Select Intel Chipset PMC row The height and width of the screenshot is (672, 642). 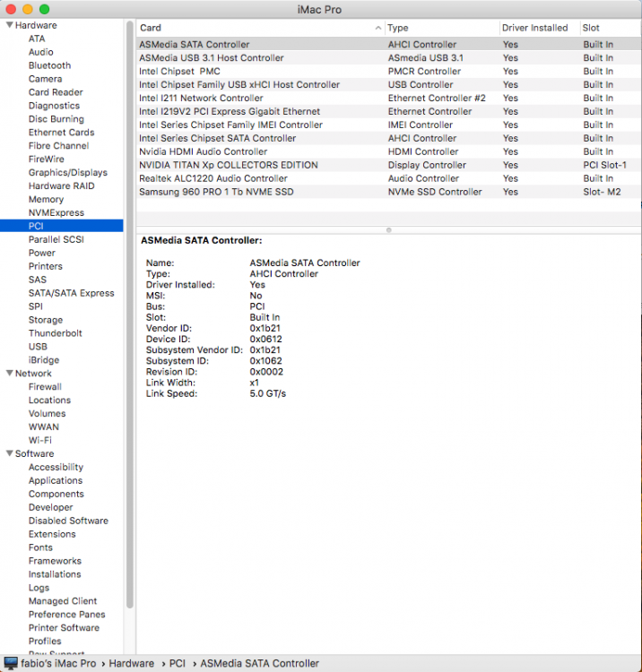coord(388,71)
